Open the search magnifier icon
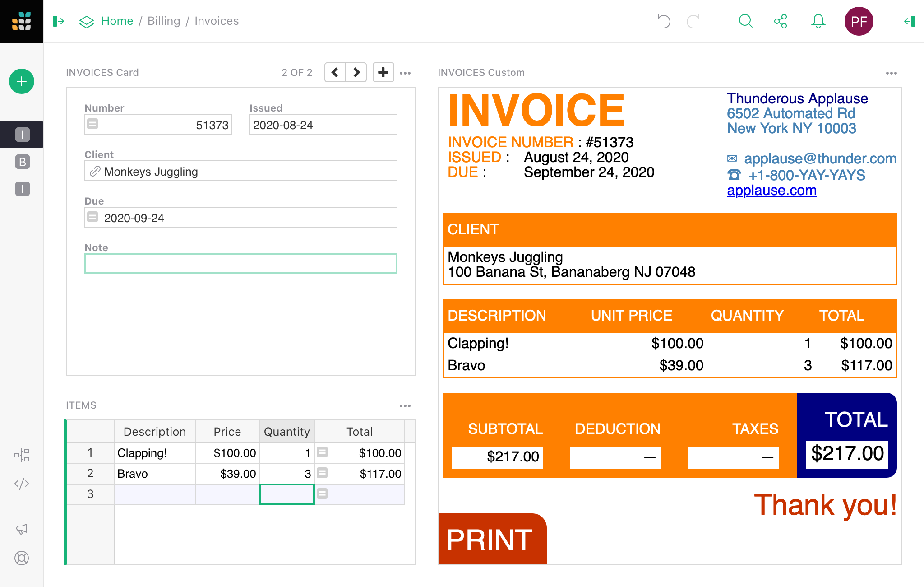The height and width of the screenshot is (587, 924). (745, 21)
